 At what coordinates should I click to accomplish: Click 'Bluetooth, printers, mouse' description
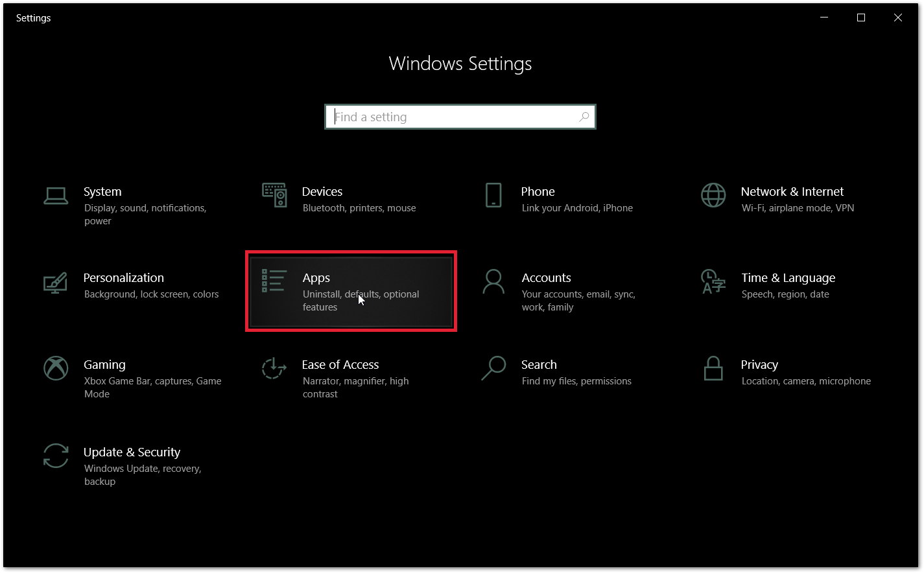coord(359,208)
